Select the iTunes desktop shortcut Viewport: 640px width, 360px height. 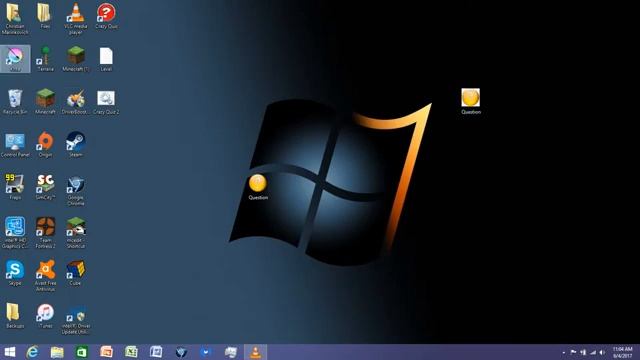pyautogui.click(x=45, y=316)
